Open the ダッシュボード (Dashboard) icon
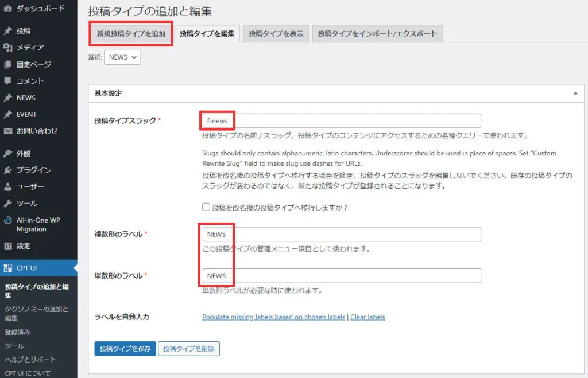The height and width of the screenshot is (378, 588). 9,8
